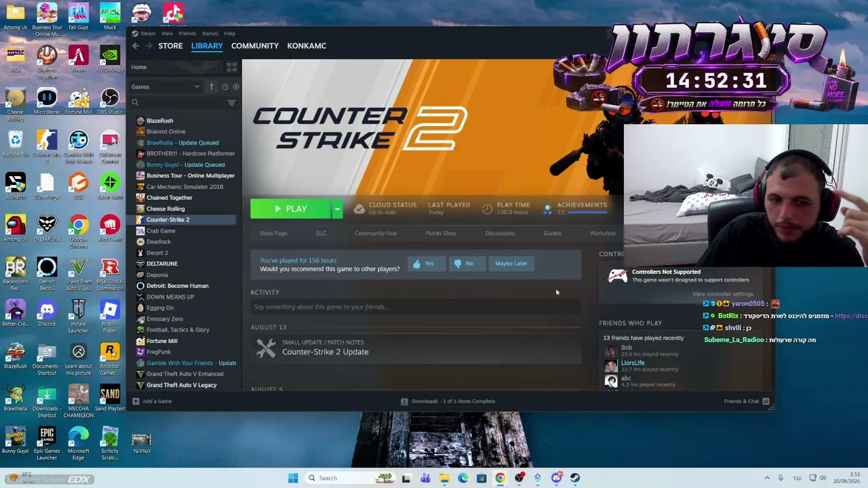
Task: Click the Friends & Chat icon
Action: coord(766,401)
